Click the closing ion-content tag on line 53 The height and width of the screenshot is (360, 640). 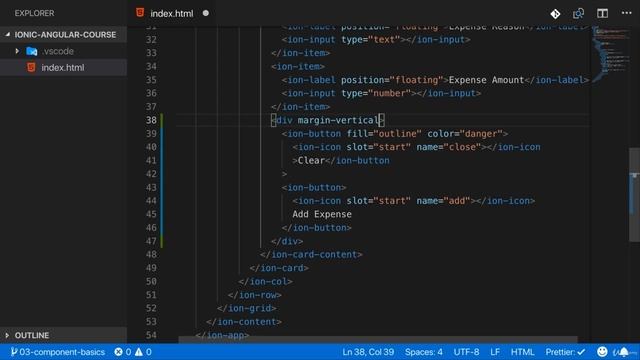(x=244, y=322)
